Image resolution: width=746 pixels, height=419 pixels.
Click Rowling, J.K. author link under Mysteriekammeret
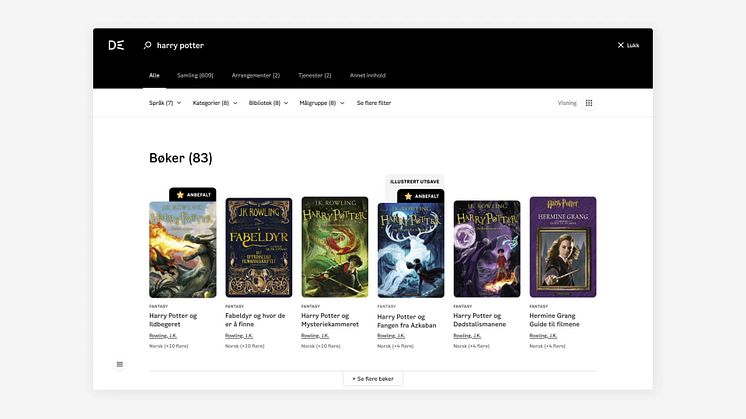pos(315,336)
